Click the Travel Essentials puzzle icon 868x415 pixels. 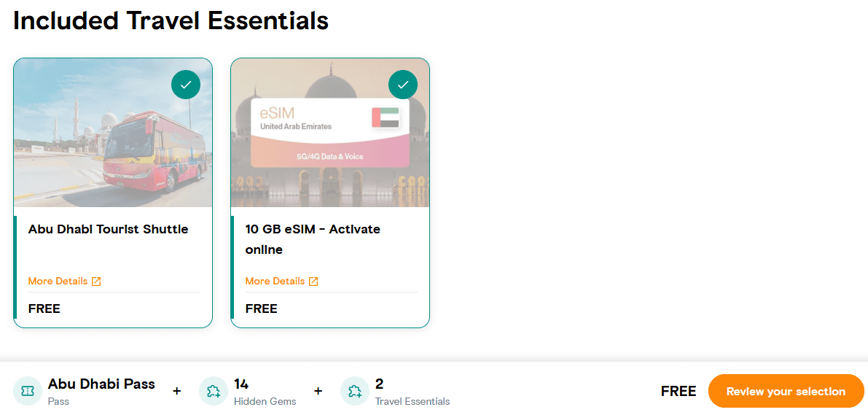tap(355, 392)
